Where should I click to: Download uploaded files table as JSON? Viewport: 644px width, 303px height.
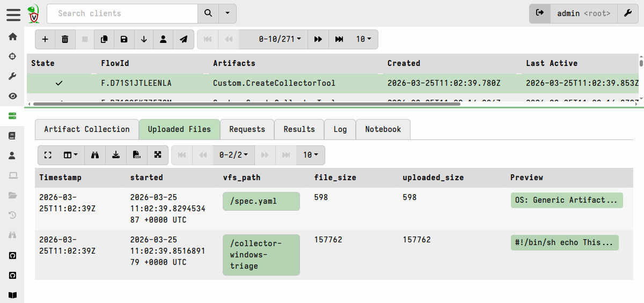pyautogui.click(x=116, y=155)
